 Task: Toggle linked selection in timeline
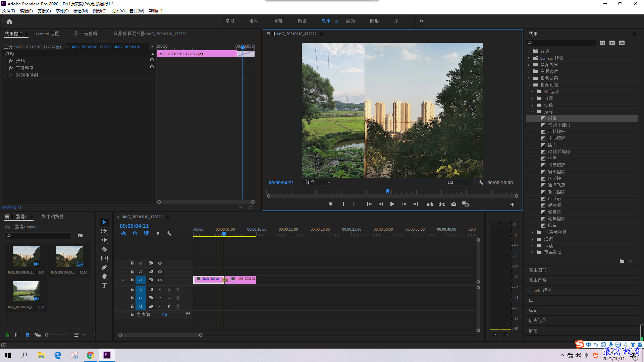pos(146,233)
